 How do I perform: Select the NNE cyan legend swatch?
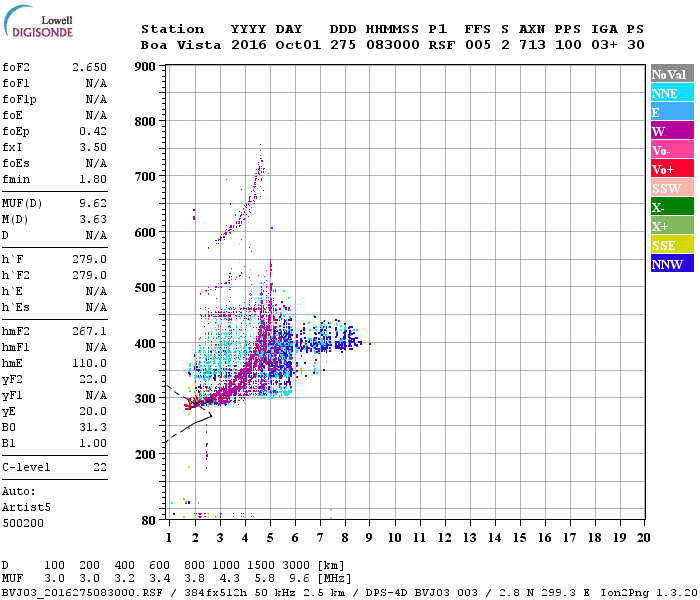tap(672, 93)
